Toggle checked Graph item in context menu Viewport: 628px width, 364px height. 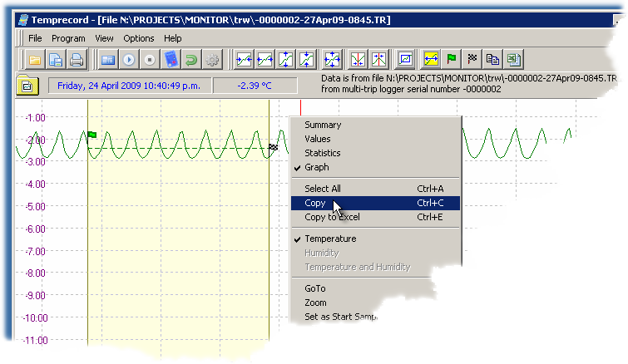[x=375, y=167]
